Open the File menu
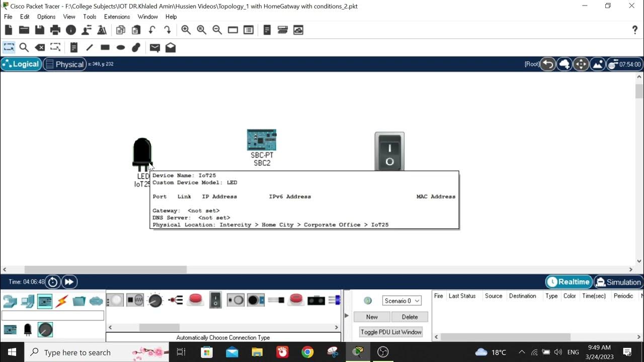644x362 pixels. pyautogui.click(x=8, y=17)
